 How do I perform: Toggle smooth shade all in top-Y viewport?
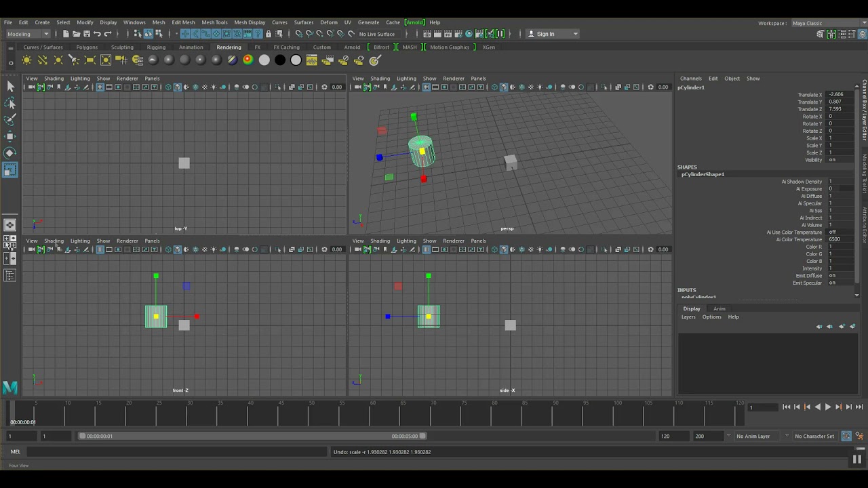[x=178, y=87]
